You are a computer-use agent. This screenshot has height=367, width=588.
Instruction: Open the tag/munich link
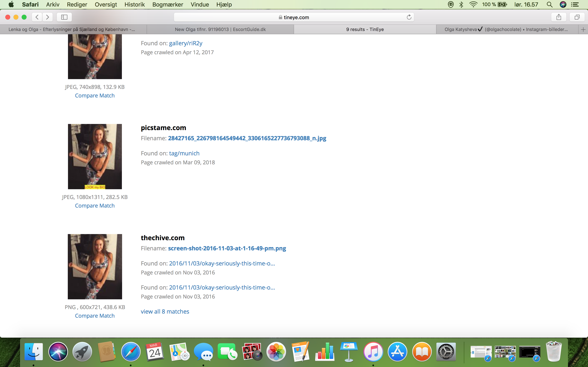184,153
